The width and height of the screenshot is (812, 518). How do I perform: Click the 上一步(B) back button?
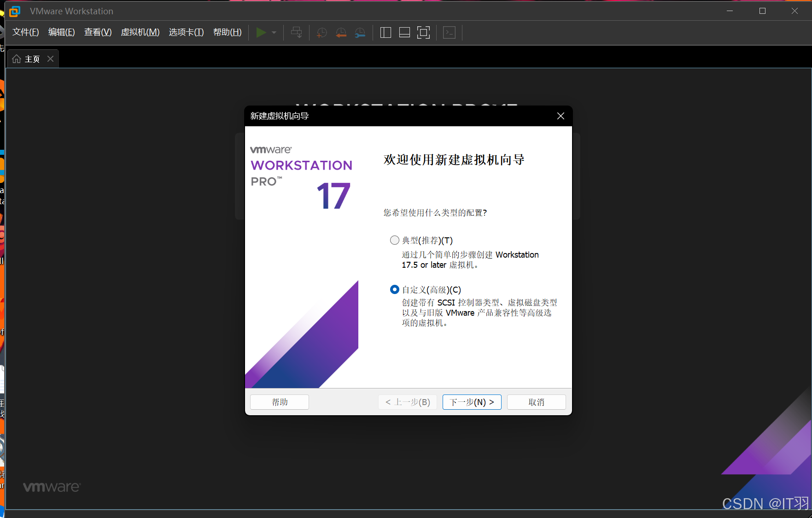tap(408, 402)
